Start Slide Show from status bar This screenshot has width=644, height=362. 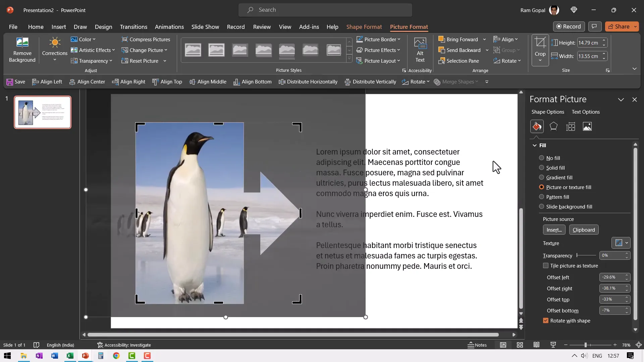tap(553, 345)
